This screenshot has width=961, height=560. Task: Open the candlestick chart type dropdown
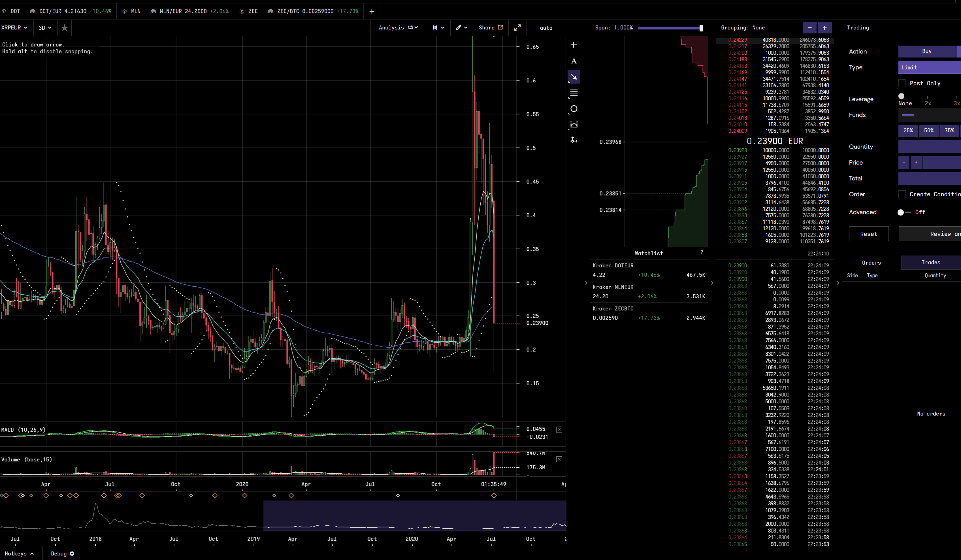coord(438,27)
